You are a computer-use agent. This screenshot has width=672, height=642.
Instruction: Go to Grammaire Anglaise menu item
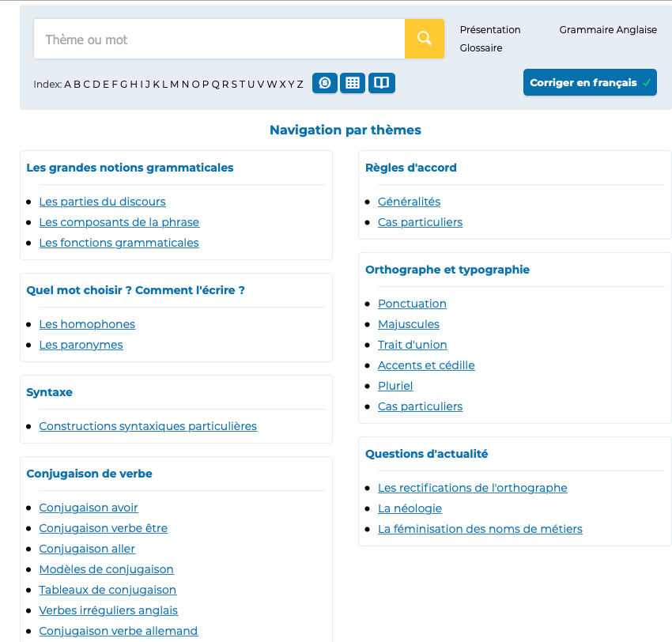pyautogui.click(x=608, y=30)
